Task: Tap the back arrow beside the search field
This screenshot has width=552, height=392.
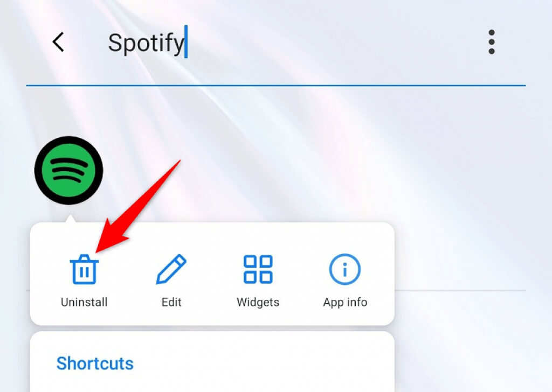Action: [x=58, y=42]
